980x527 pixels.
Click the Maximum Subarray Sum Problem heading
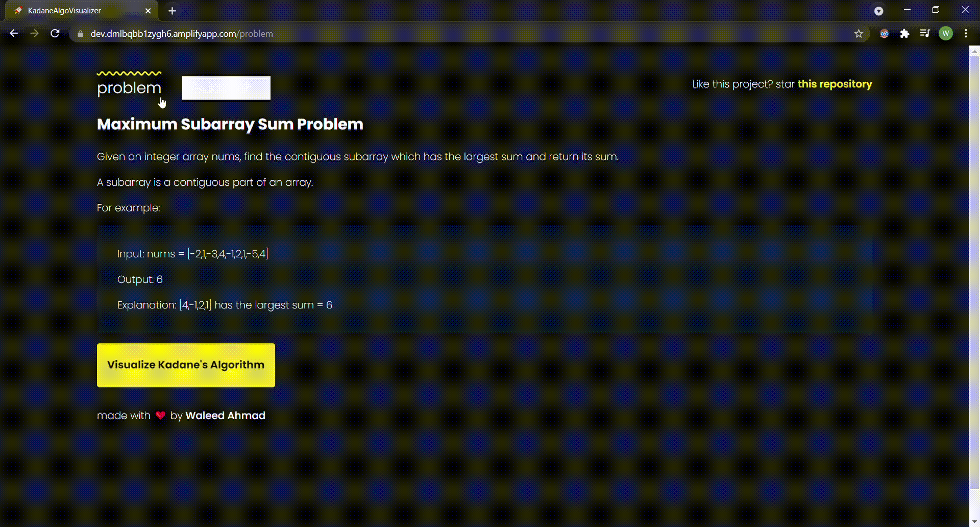tap(230, 124)
